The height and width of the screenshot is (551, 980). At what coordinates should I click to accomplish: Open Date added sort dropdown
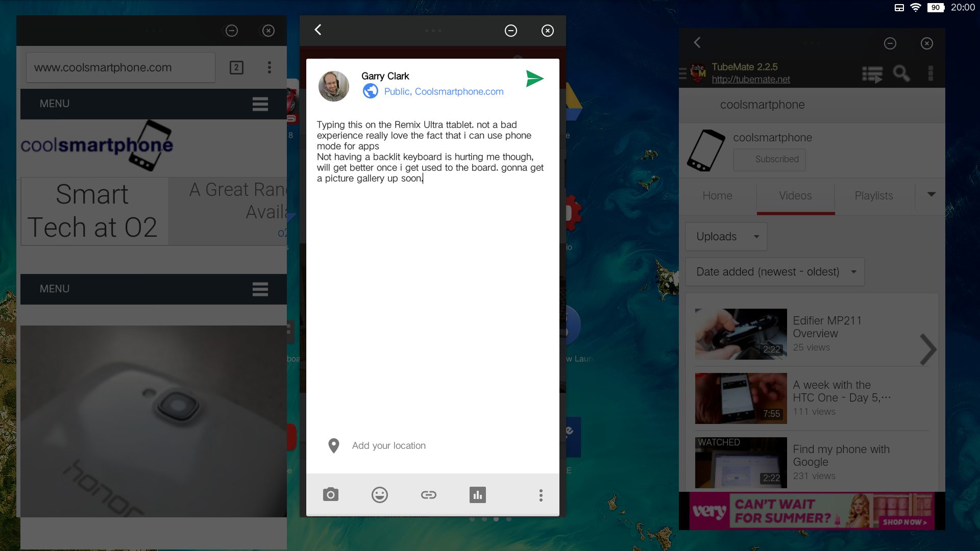point(775,272)
